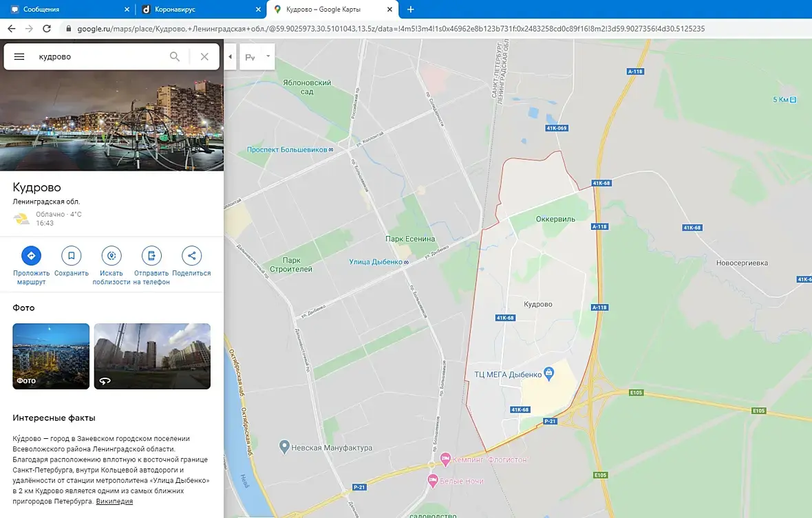Click the address bar URL
This screenshot has height=518, width=812.
[x=391, y=29]
